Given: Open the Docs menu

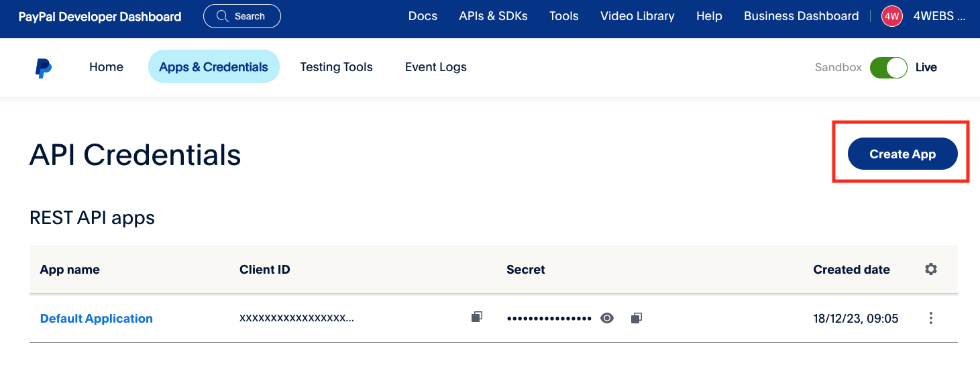Looking at the screenshot, I should 423,16.
